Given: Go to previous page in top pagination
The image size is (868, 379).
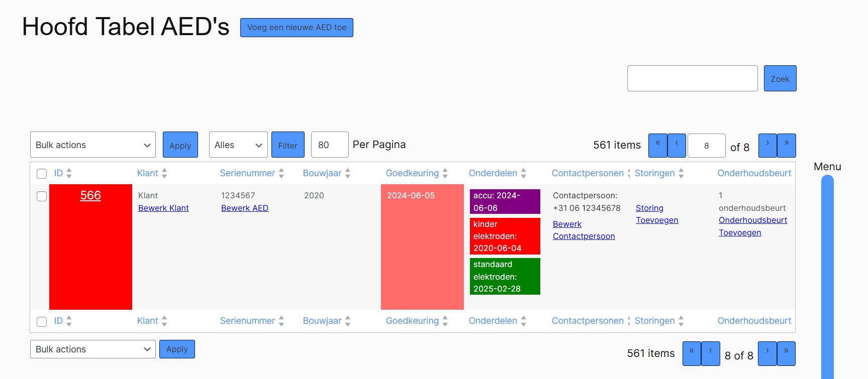Looking at the screenshot, I should (677, 146).
